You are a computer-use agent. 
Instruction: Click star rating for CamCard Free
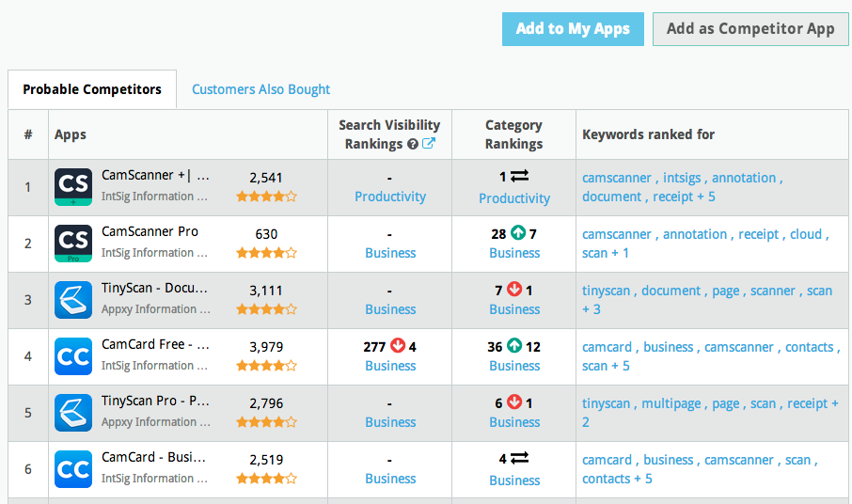[266, 366]
